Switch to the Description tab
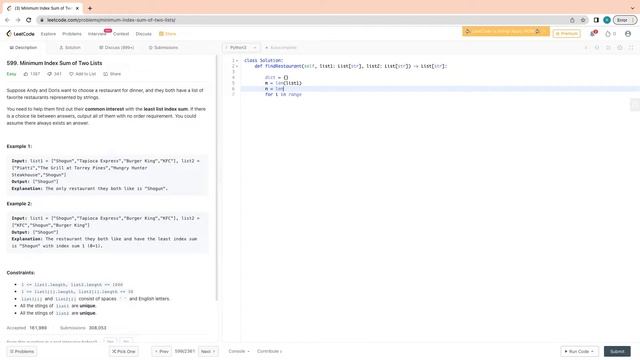640x360 pixels. coord(23,48)
